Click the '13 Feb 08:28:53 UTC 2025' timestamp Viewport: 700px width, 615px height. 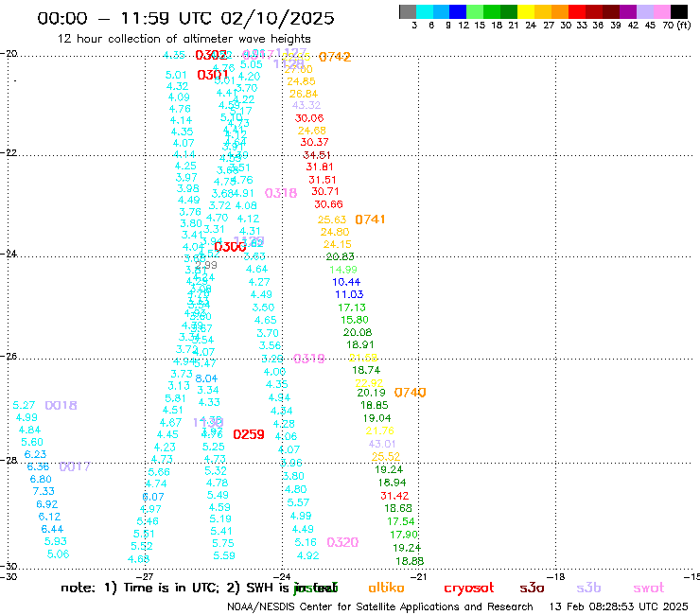pyautogui.click(x=619, y=606)
